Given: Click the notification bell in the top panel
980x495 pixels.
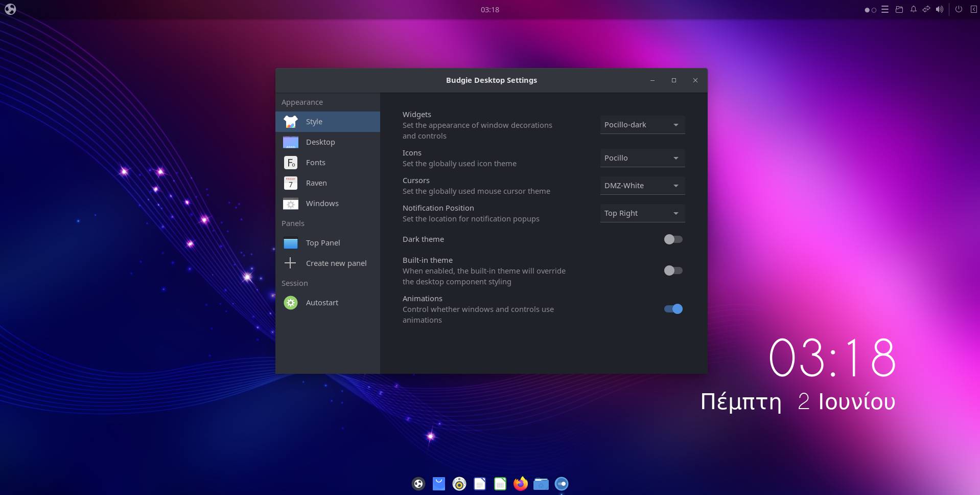Looking at the screenshot, I should pos(913,9).
